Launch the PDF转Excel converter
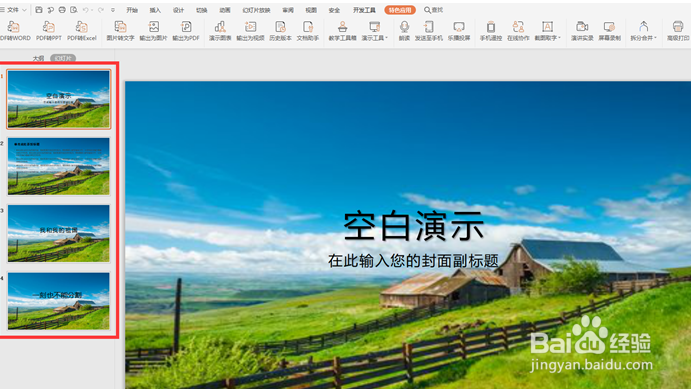 [82, 31]
